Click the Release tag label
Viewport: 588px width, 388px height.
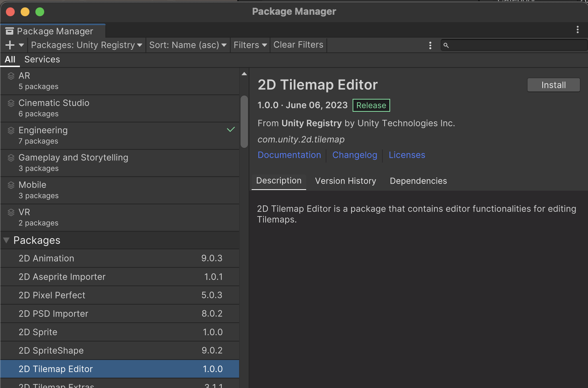click(x=371, y=105)
